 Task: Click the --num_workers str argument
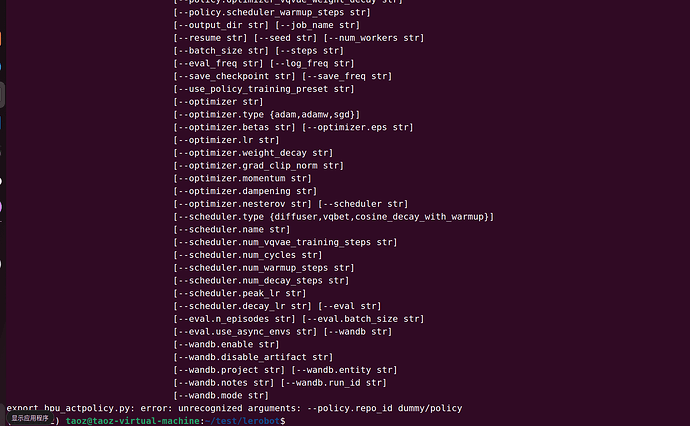pos(374,38)
